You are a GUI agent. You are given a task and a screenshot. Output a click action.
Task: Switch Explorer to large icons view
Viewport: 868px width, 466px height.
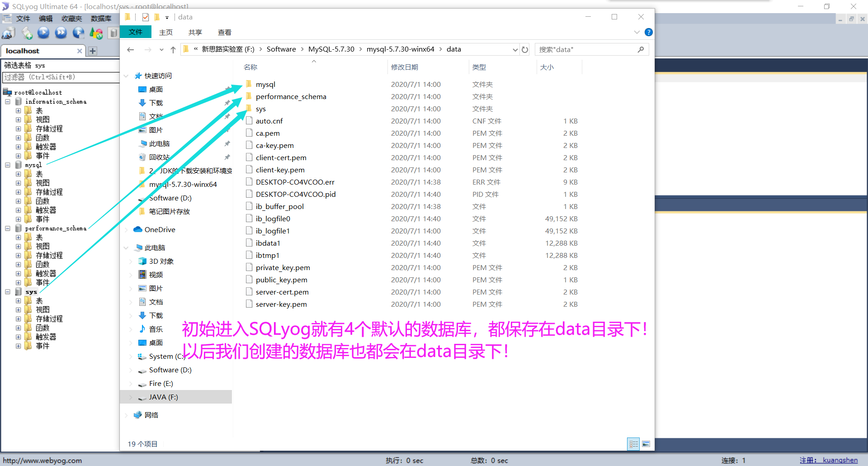point(646,444)
